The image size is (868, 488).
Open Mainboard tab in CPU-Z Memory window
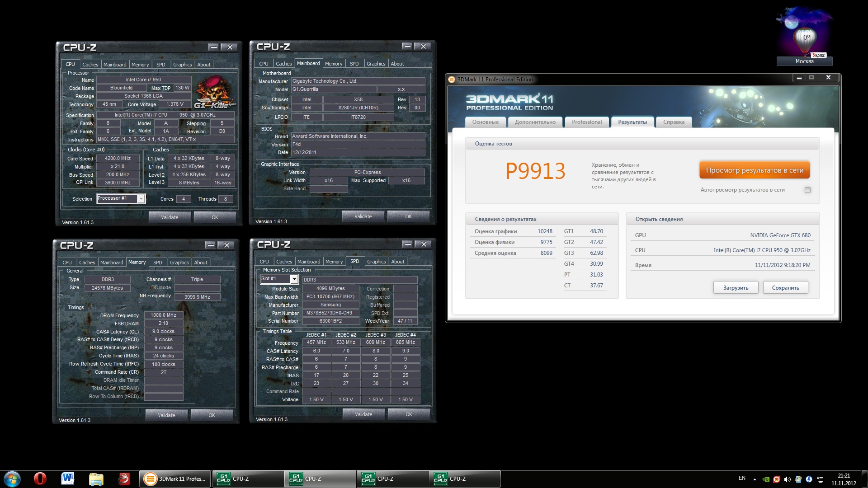coord(112,263)
